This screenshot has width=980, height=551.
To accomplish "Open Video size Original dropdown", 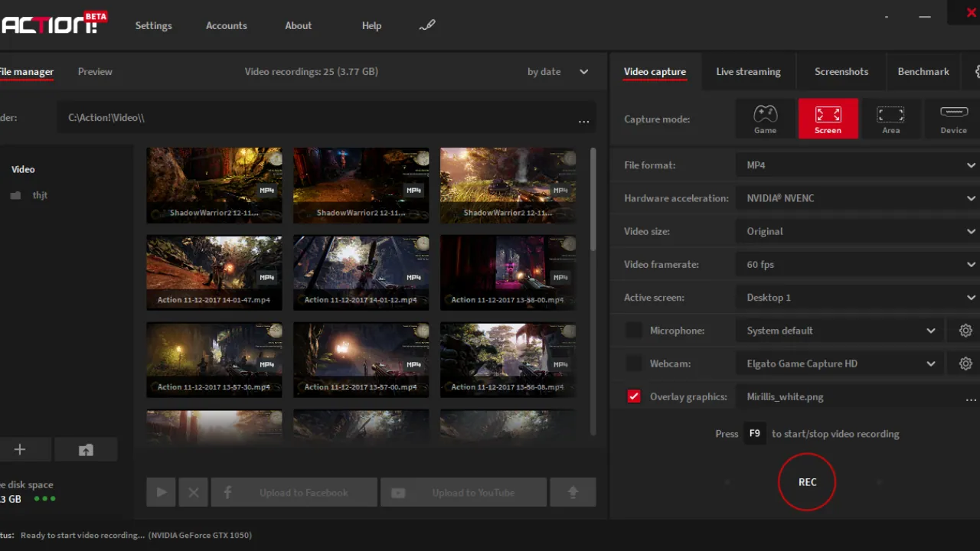I will [857, 231].
